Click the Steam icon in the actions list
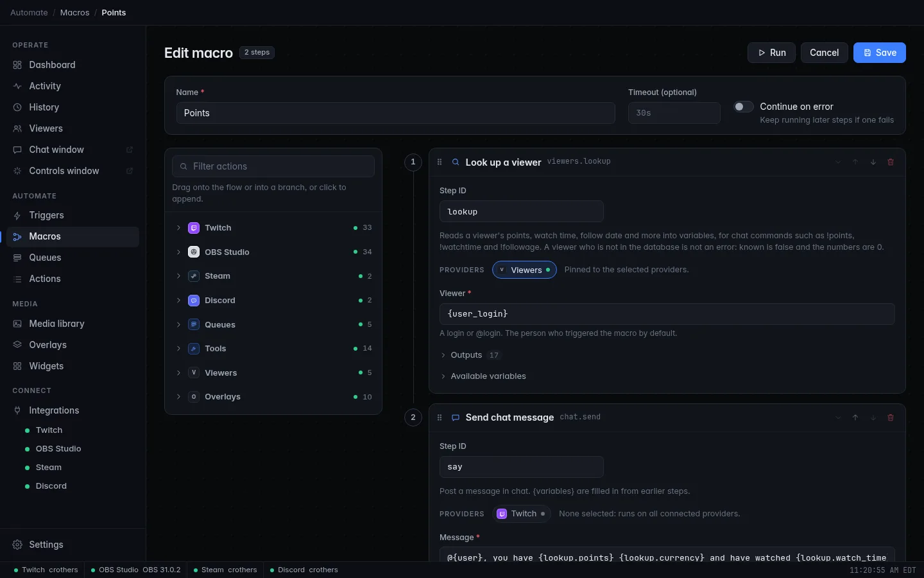The width and height of the screenshot is (924, 578). click(194, 276)
